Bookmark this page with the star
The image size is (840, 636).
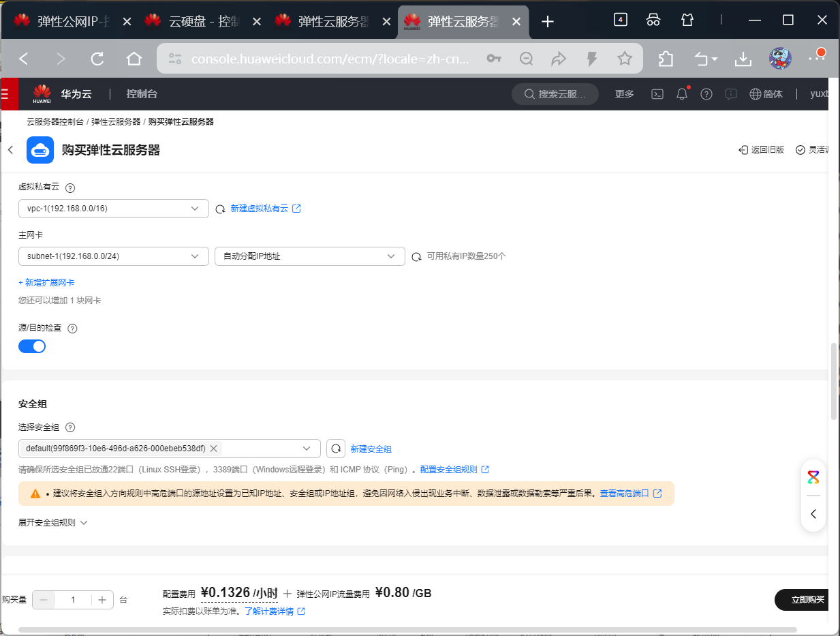point(625,59)
